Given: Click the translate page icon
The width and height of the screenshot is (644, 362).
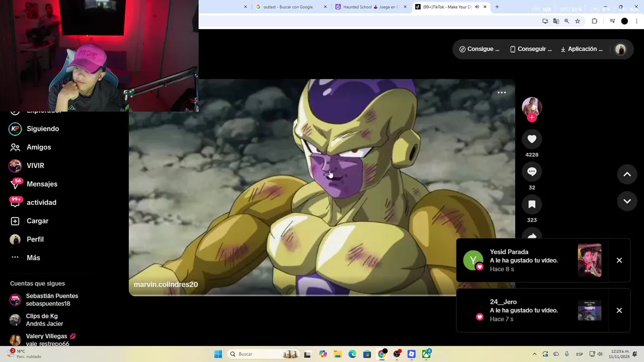Looking at the screenshot, I should point(556,21).
